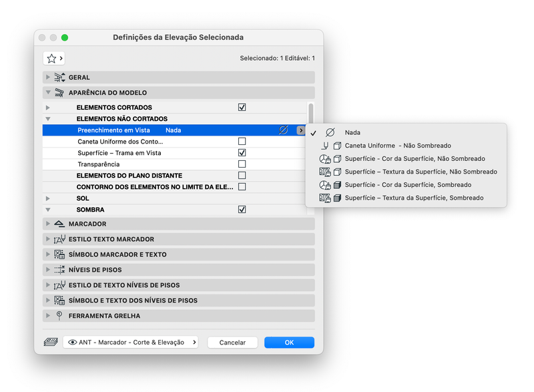Screen dimensions: 534x392
Task: Uncheck ELEMENTOS CORTADOS checkbox
Action: click(x=242, y=108)
